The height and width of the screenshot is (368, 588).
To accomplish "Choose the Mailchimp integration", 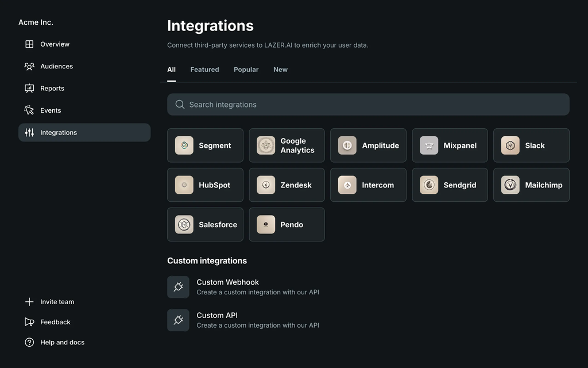I will point(531,185).
